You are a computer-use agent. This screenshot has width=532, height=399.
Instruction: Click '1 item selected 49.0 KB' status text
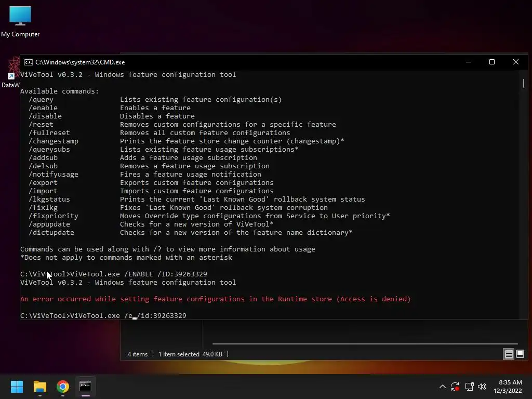[x=190, y=354]
